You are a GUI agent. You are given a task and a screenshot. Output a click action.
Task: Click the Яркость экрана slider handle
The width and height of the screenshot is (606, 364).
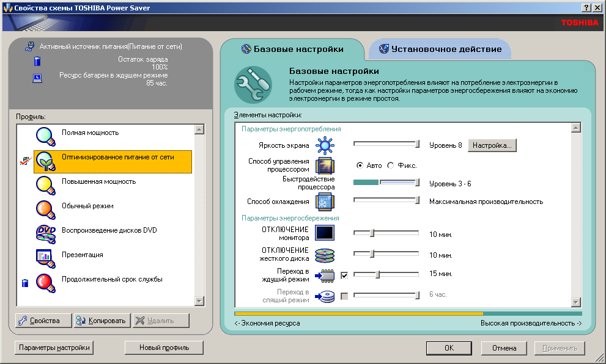tap(417, 144)
